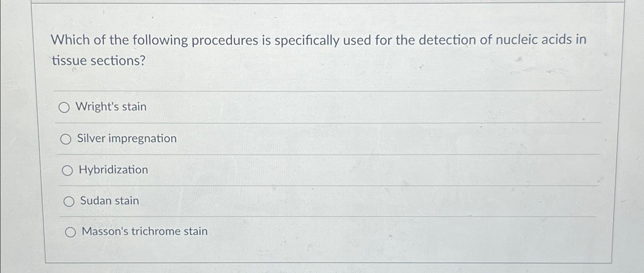Select the Silver impregnation radio button
Screen dimensions: 644x273
[65, 139]
